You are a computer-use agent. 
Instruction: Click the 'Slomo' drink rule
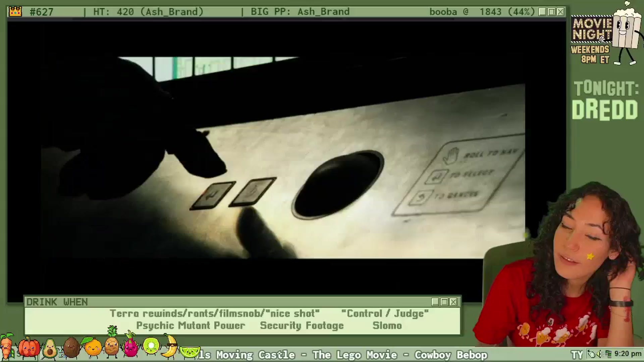387,325
